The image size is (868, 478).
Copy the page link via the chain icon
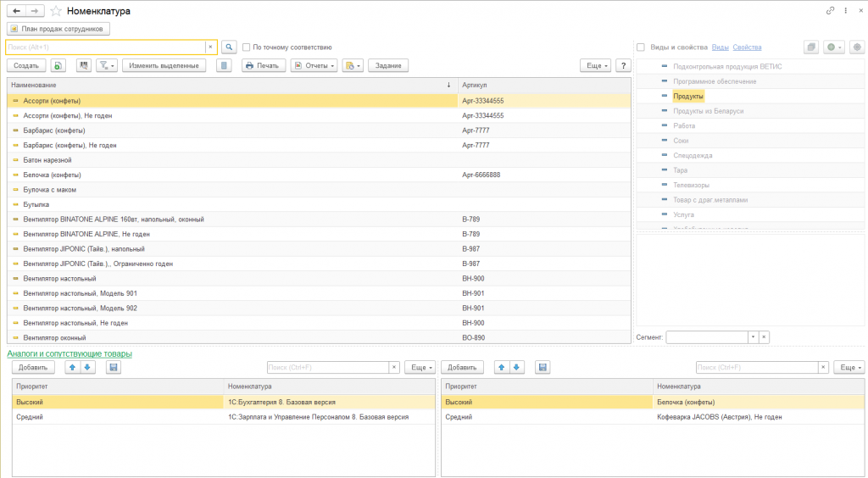830,10
